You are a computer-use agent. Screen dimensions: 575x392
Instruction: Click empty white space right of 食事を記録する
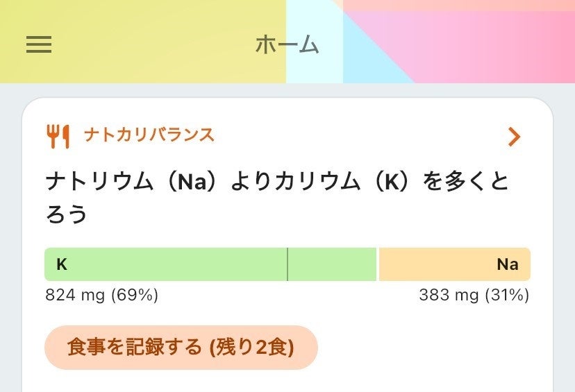click(431, 347)
